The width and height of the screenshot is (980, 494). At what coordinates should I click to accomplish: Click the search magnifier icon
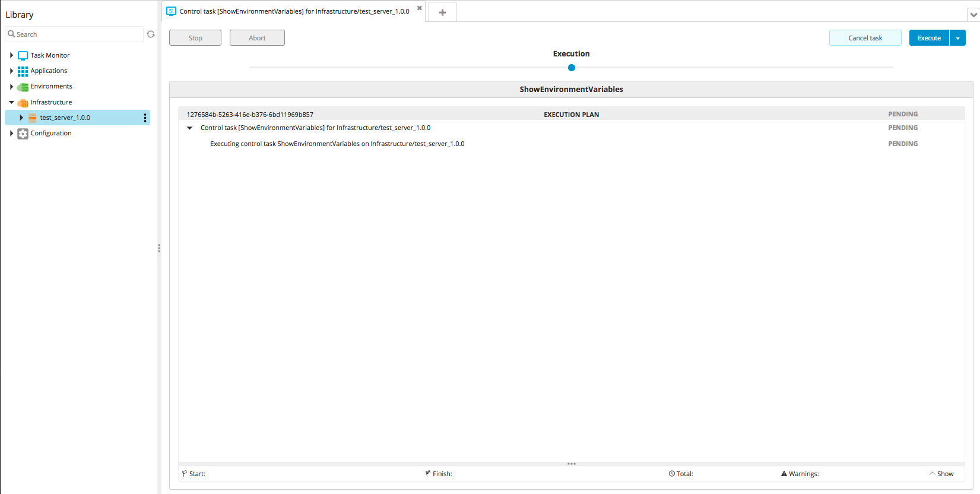click(x=11, y=34)
